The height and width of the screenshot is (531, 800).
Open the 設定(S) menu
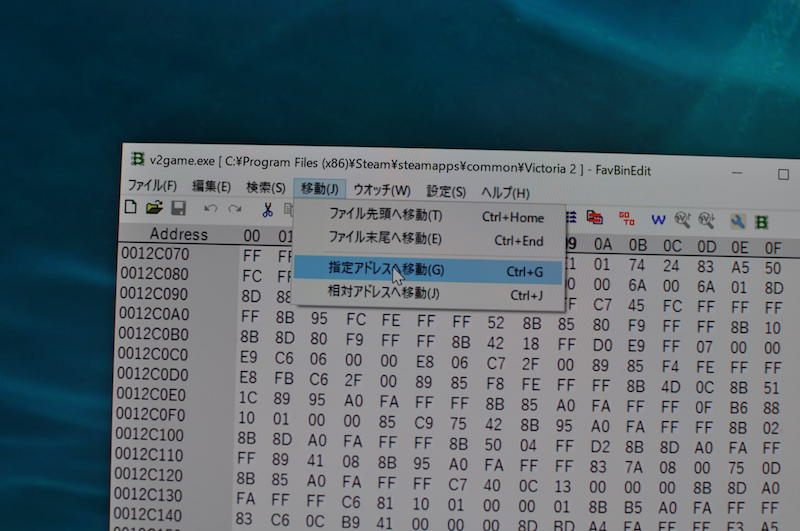(x=446, y=192)
